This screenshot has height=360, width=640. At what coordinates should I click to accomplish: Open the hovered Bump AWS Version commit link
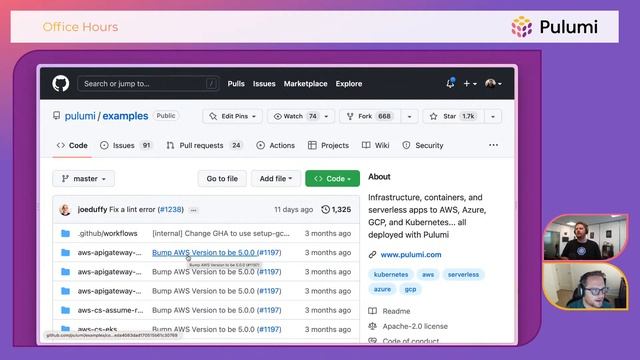(203, 253)
